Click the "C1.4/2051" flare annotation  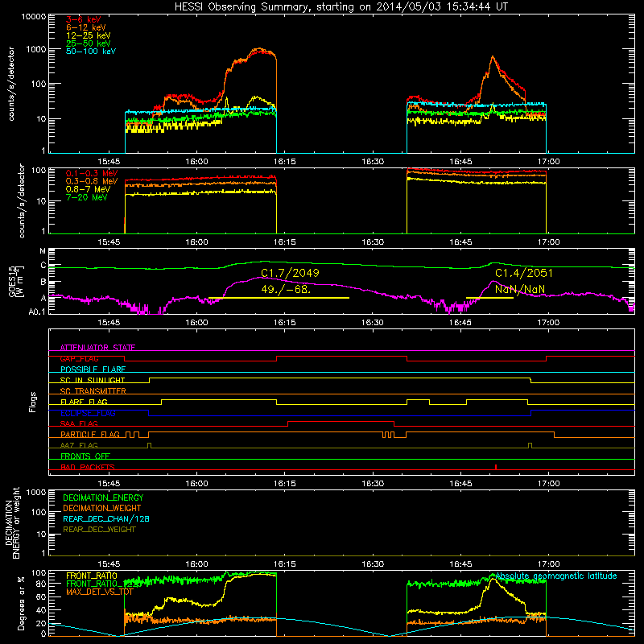[524, 273]
